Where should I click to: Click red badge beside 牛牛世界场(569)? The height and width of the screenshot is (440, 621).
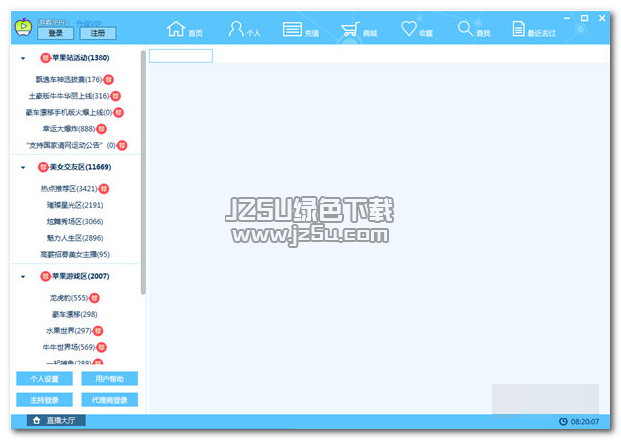[x=101, y=347]
